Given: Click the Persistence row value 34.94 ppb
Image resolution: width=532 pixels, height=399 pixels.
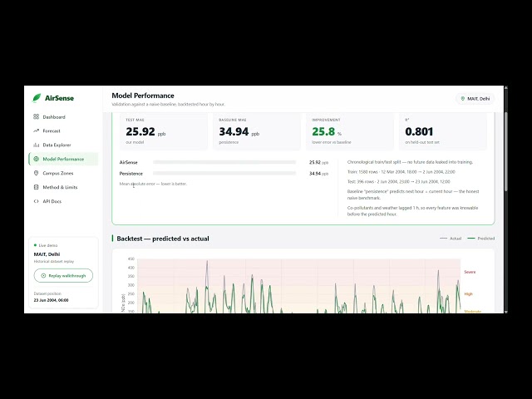Looking at the screenshot, I should coord(318,174).
